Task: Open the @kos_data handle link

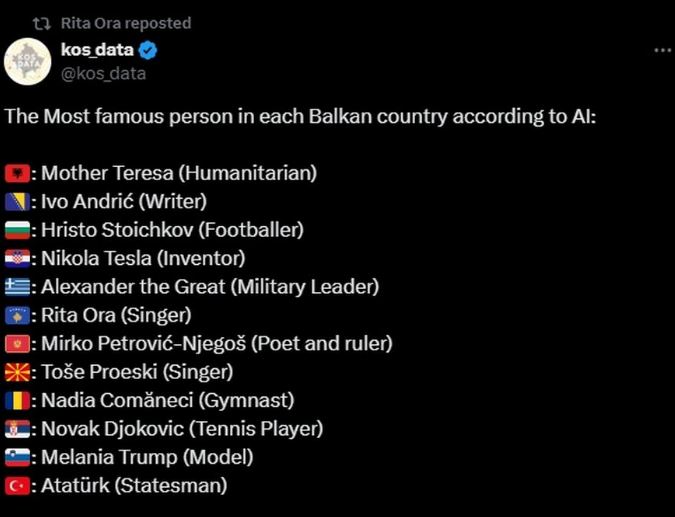Action: 103,74
